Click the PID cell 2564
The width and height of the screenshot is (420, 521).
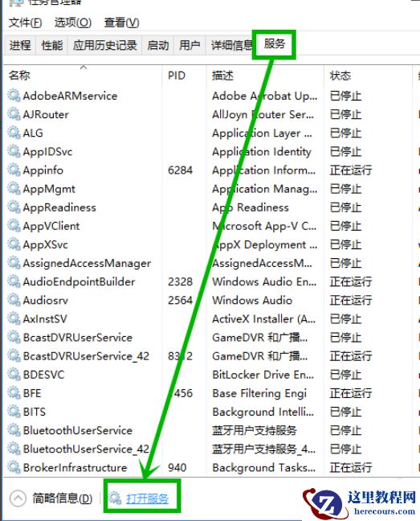tap(180, 301)
